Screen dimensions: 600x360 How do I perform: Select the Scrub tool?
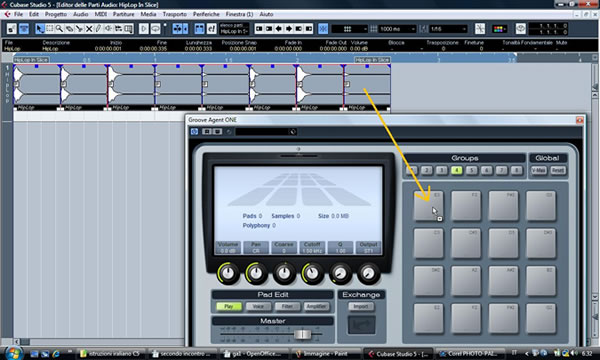(x=118, y=29)
